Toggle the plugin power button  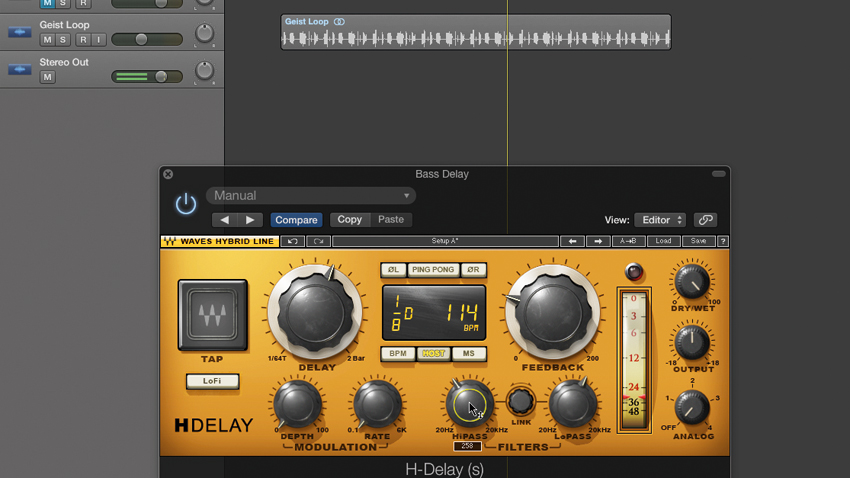(186, 204)
